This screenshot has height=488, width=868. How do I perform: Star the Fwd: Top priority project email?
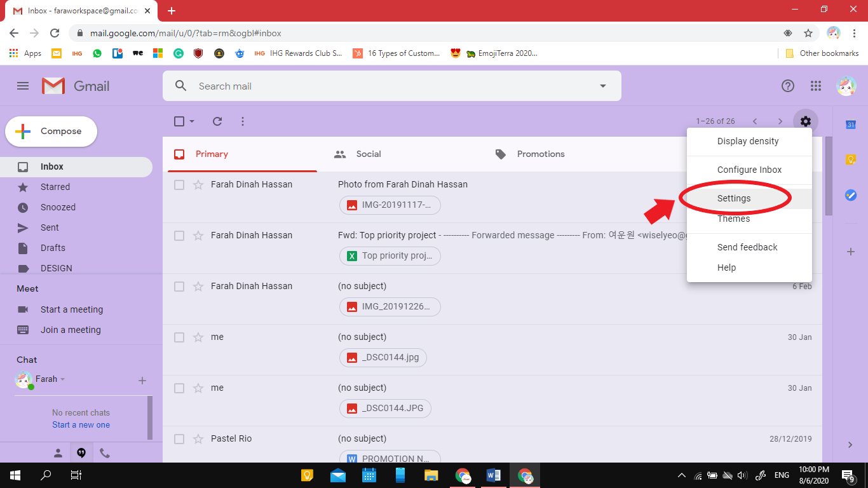pos(198,236)
